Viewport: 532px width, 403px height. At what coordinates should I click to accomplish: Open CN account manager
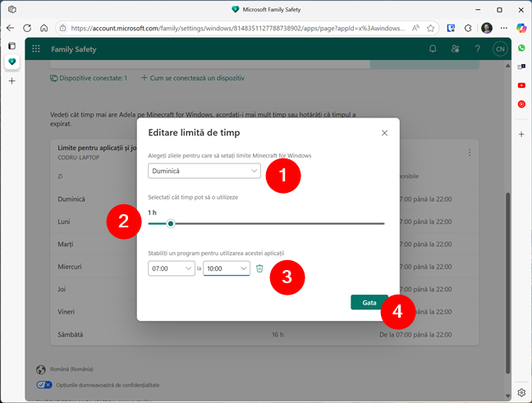coord(500,49)
